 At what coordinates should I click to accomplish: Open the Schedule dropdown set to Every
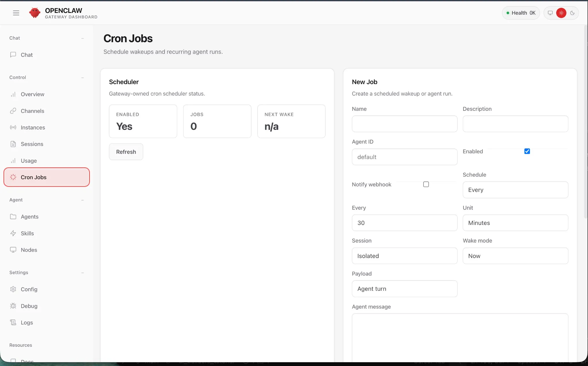515,190
